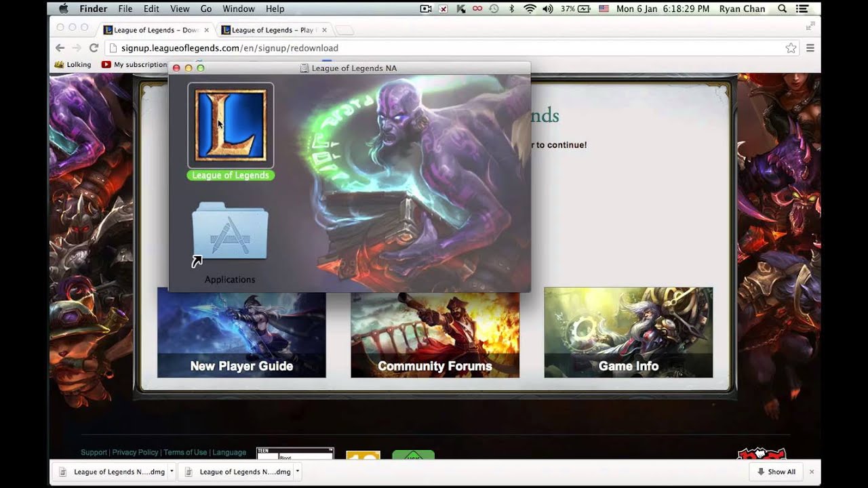Zoom the League of Legends NA window
This screenshot has width=868, height=488.
click(201, 68)
